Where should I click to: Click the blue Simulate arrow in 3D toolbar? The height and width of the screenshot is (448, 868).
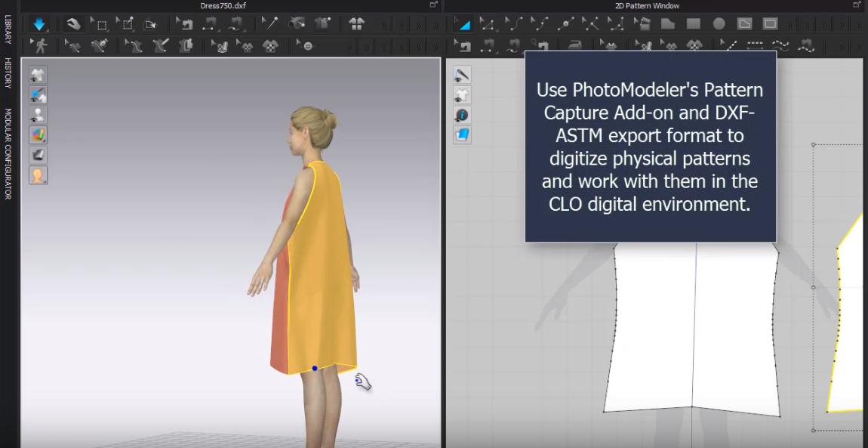point(38,24)
